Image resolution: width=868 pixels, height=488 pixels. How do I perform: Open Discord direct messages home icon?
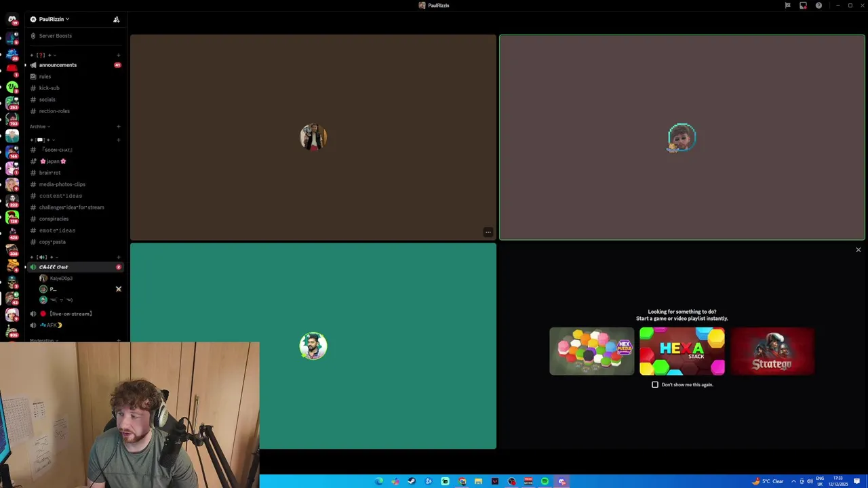coord(12,20)
